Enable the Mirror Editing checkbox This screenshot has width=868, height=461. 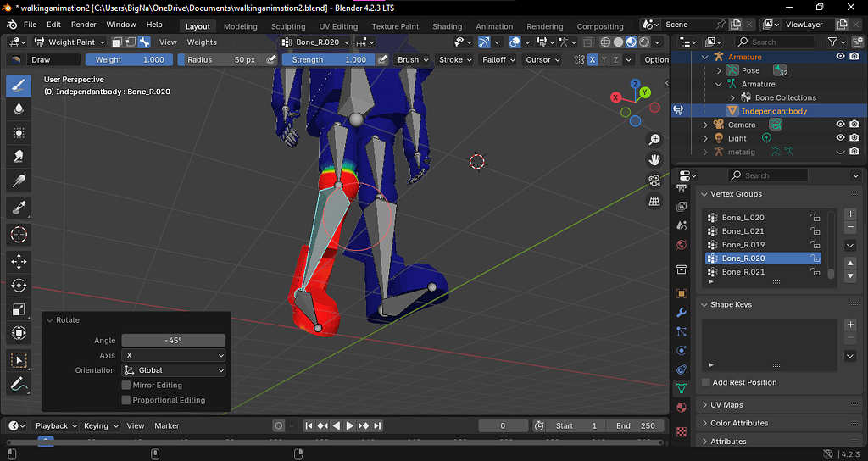[x=126, y=386]
